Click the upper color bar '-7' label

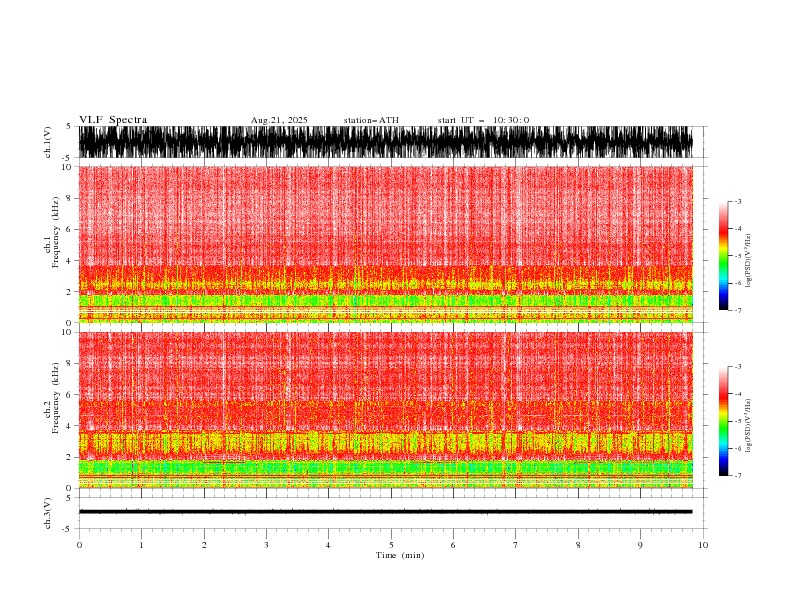(x=737, y=310)
